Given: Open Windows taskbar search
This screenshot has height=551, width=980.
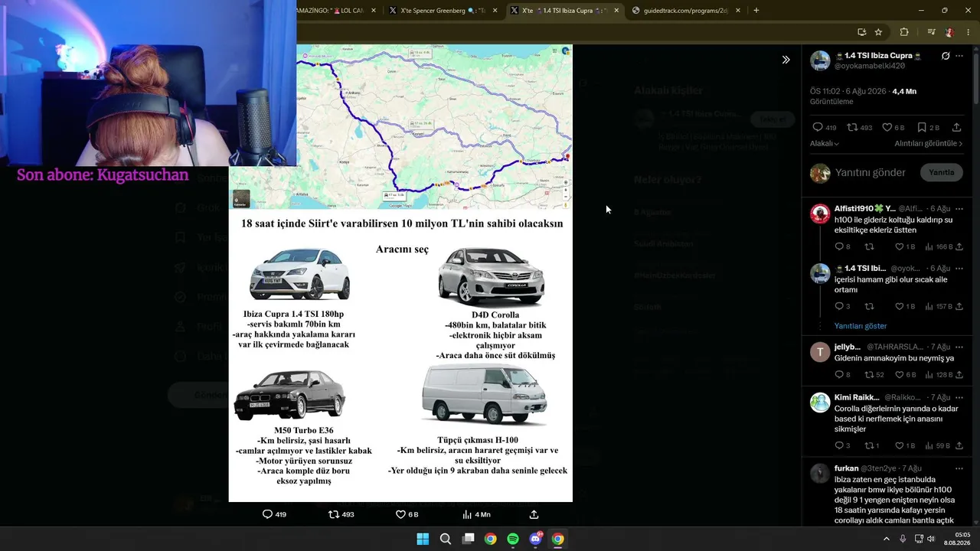Looking at the screenshot, I should (446, 539).
